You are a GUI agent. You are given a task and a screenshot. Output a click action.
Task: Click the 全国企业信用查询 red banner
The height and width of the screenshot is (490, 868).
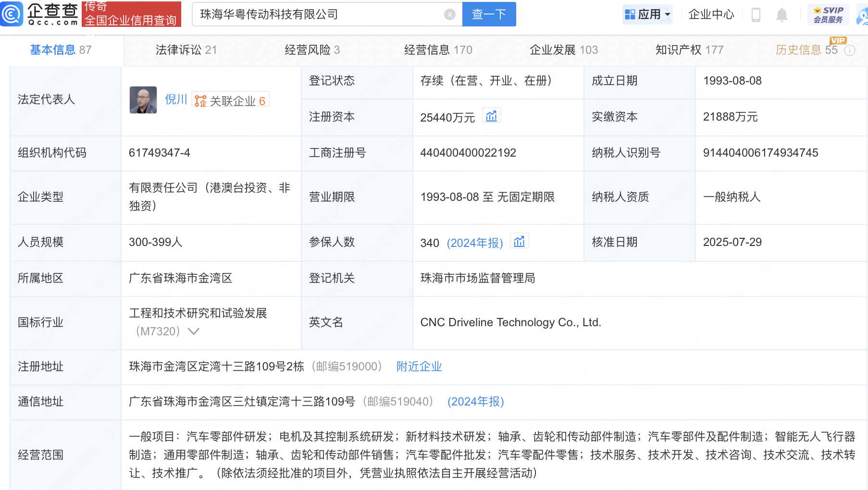coord(131,14)
